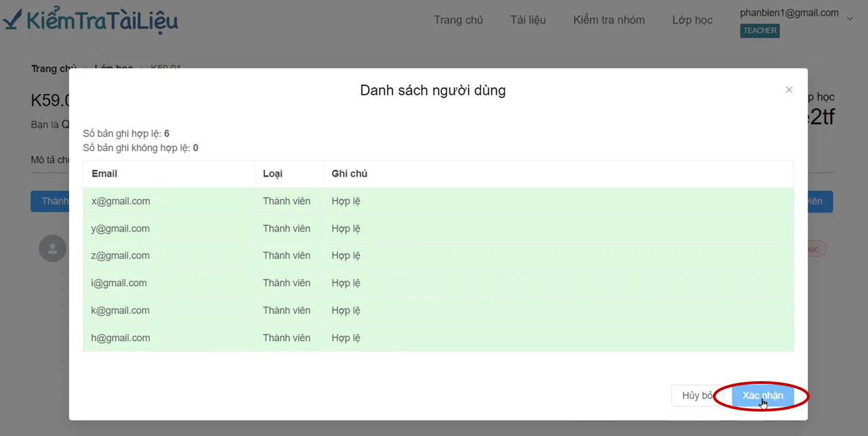Click the user avatar icon behind dialog
The height and width of the screenshot is (436, 868).
pyautogui.click(x=53, y=248)
